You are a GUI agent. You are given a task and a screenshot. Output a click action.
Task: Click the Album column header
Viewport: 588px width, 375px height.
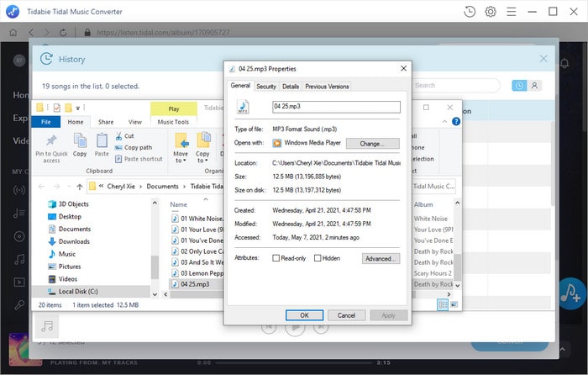point(423,204)
